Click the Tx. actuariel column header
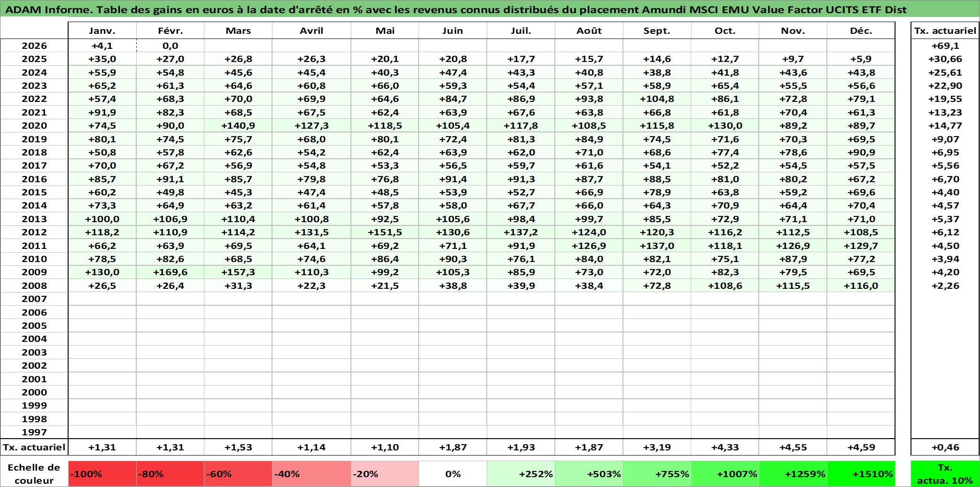980x487 pixels. (945, 31)
